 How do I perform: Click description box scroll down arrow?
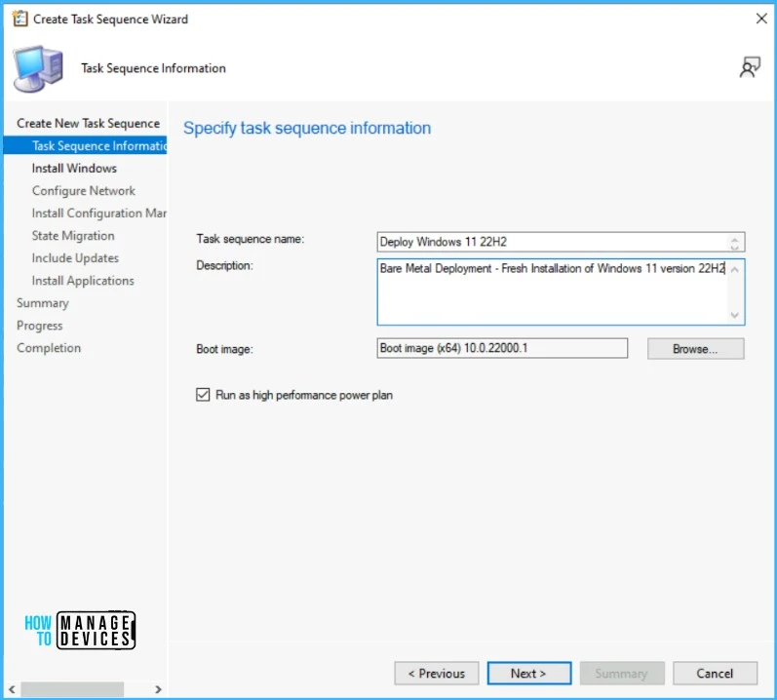[735, 315]
